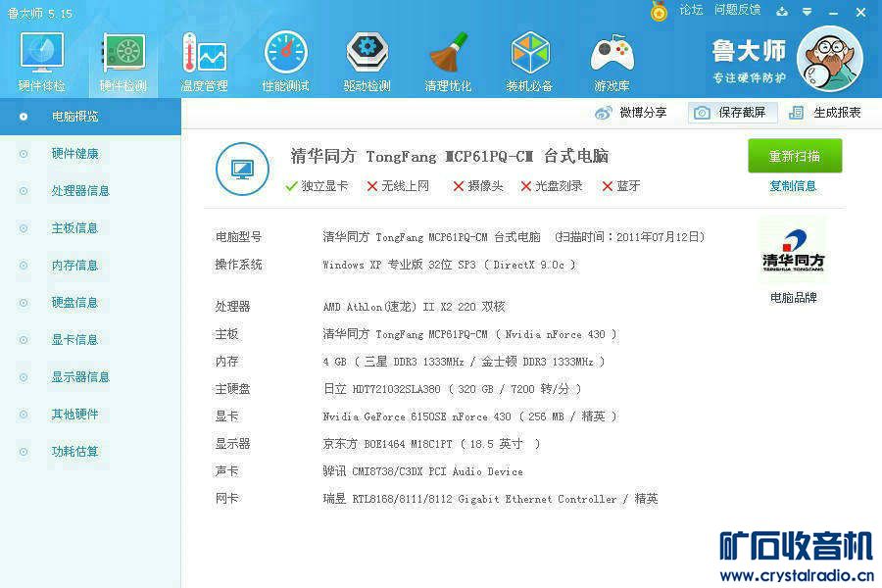Click the RTL8168 Ethernet controller value
Viewport: 882px width, 588px height.
click(x=490, y=499)
